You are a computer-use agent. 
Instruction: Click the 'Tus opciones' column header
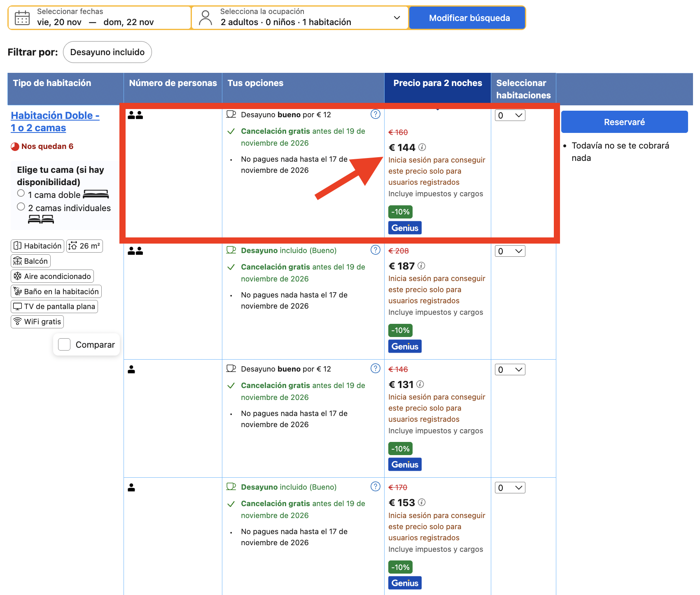[x=303, y=88]
